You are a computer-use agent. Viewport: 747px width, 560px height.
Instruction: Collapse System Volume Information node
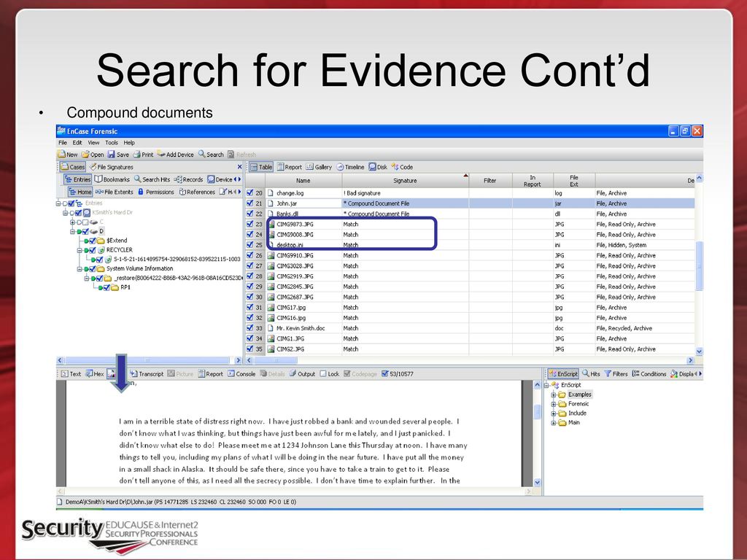80,268
